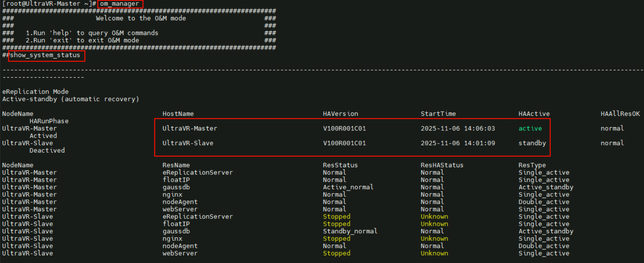Click the ResName column header
Image resolution: width=644 pixels, height=263 pixels.
(x=176, y=165)
